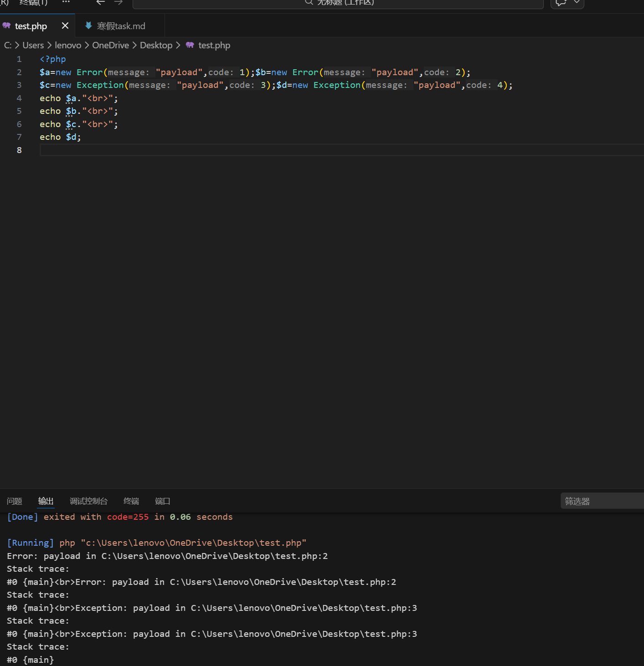
Task: Click the search magnifier in the title bar
Action: click(x=309, y=2)
